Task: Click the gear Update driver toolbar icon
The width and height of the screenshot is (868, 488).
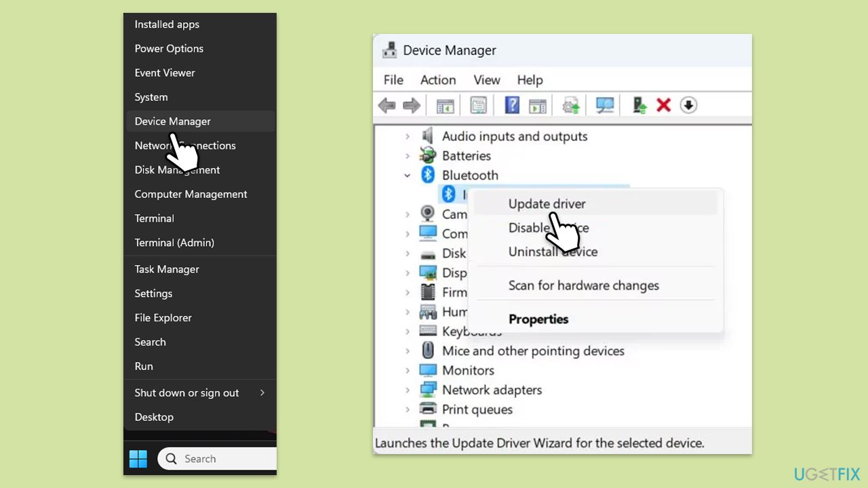Action: coord(571,105)
